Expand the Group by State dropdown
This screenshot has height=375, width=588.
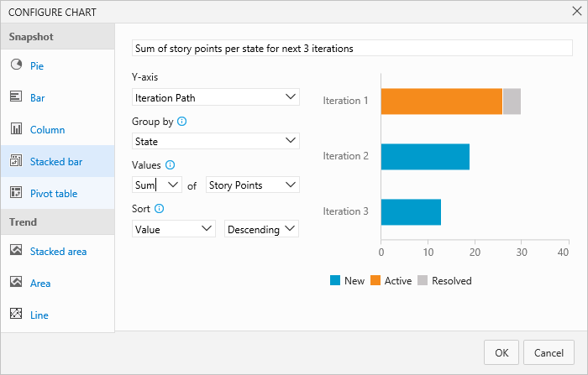point(215,141)
